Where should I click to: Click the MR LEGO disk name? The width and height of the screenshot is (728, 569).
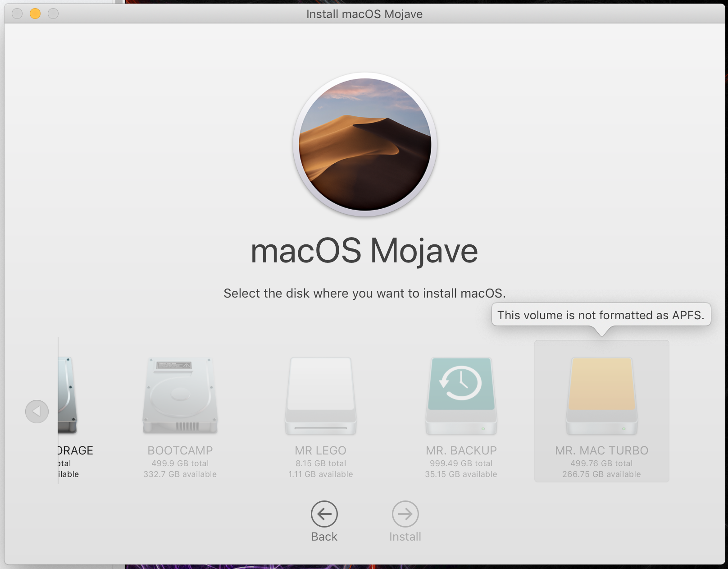[321, 450]
